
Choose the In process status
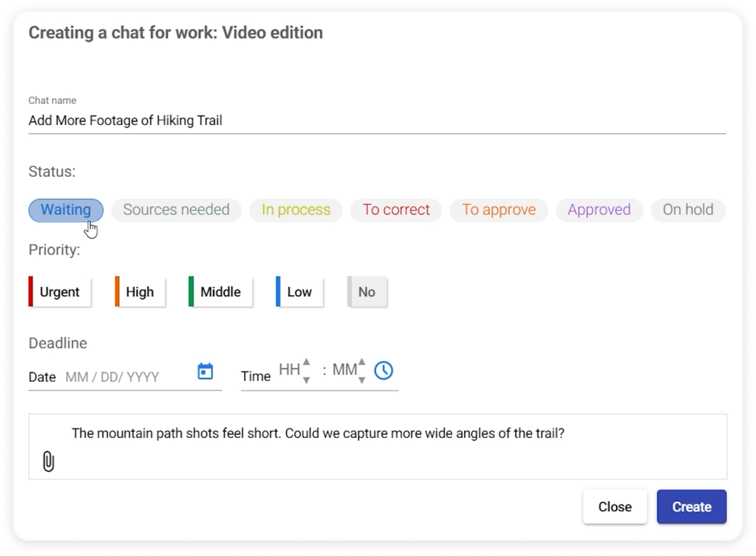coord(296,210)
